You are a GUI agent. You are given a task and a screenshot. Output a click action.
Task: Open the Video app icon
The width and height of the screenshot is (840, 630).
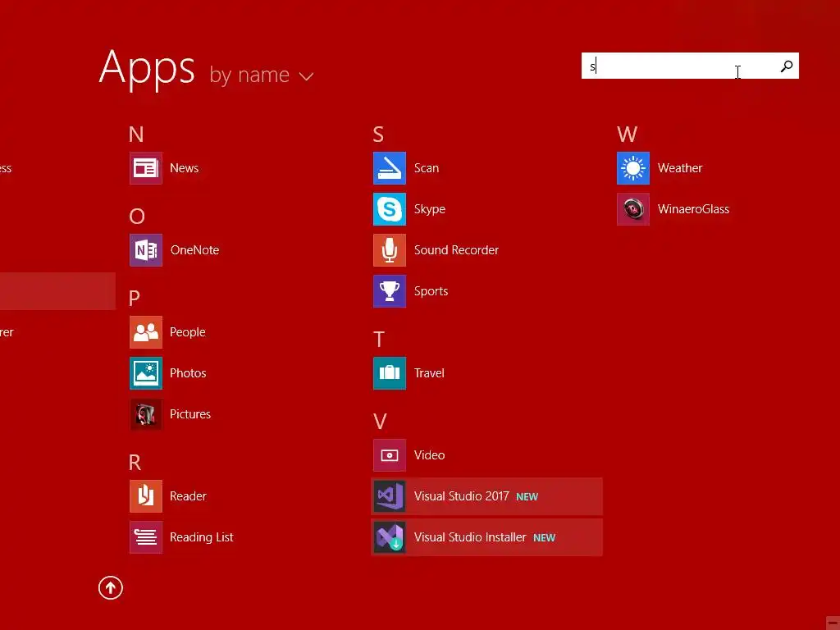click(390, 455)
